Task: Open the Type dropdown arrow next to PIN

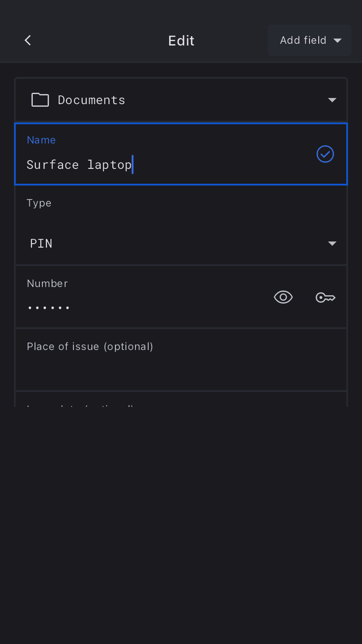Action: tap(332, 244)
